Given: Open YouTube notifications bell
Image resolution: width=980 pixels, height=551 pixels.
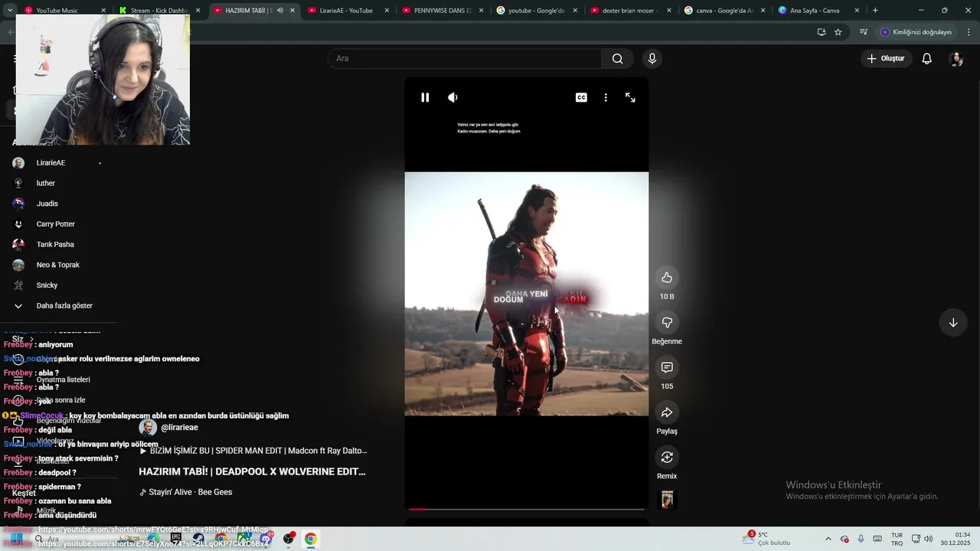Looking at the screenshot, I should 926,59.
